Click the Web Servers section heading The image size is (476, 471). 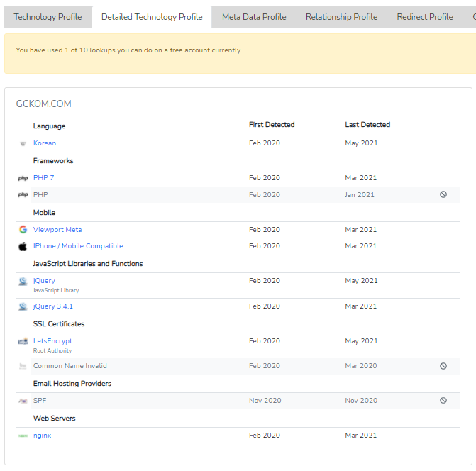pos(54,419)
